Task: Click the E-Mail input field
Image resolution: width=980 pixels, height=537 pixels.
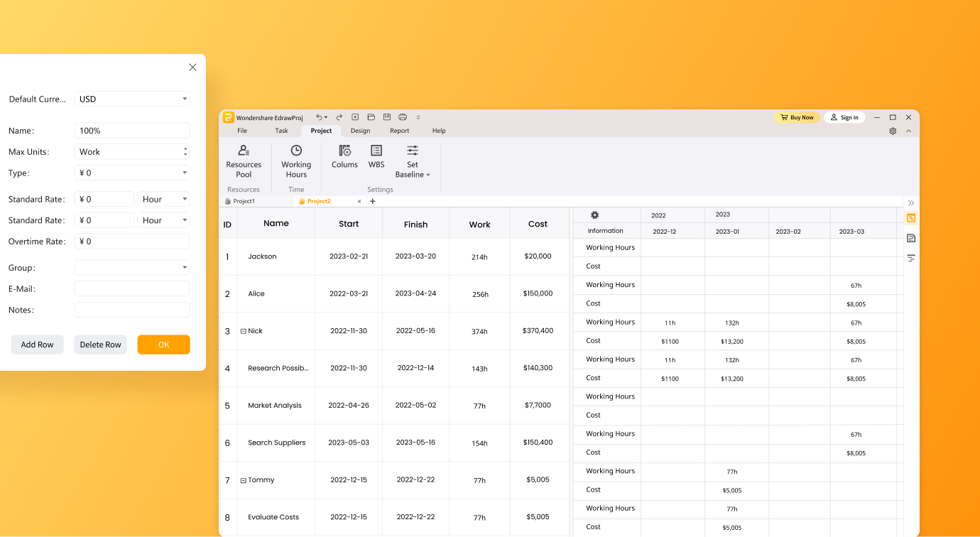Action: pyautogui.click(x=132, y=289)
